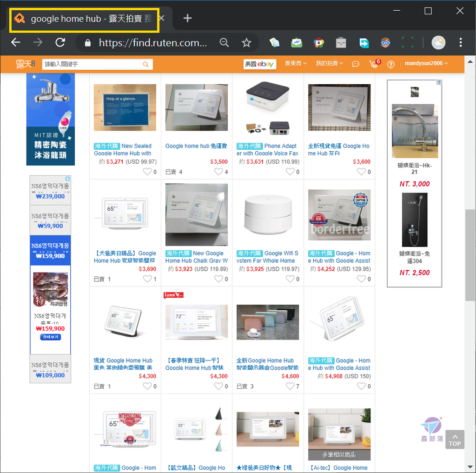Open the new tab plus button

click(187, 18)
